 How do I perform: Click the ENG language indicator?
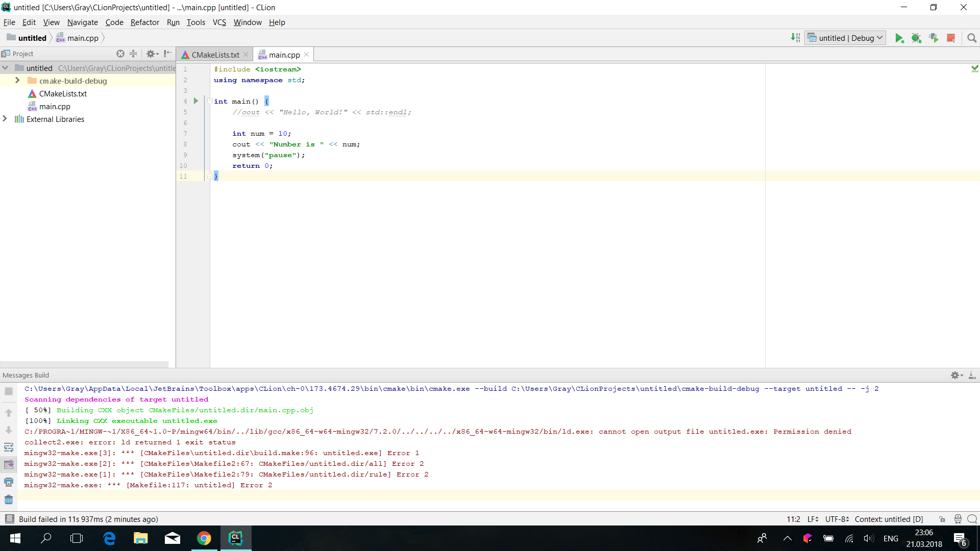[x=891, y=538]
